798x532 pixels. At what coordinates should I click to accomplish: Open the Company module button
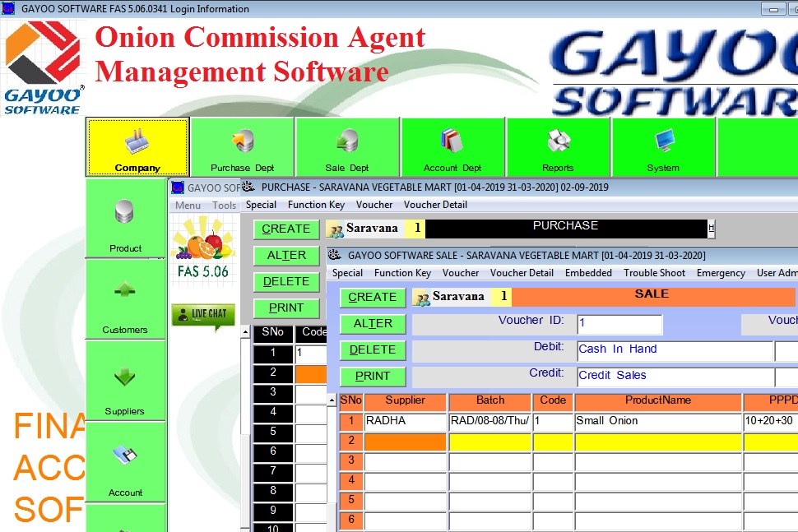[137, 147]
